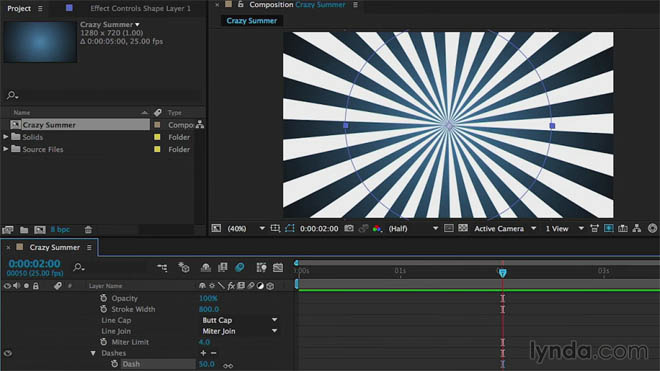Click the Brainstorm icon in timeline
The height and width of the screenshot is (371, 660).
[x=261, y=267]
